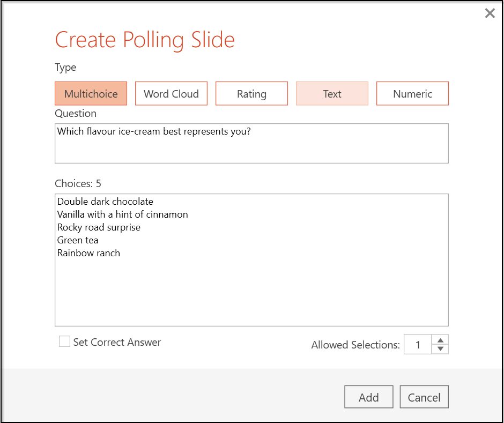Pick the Text poll type

coord(332,94)
